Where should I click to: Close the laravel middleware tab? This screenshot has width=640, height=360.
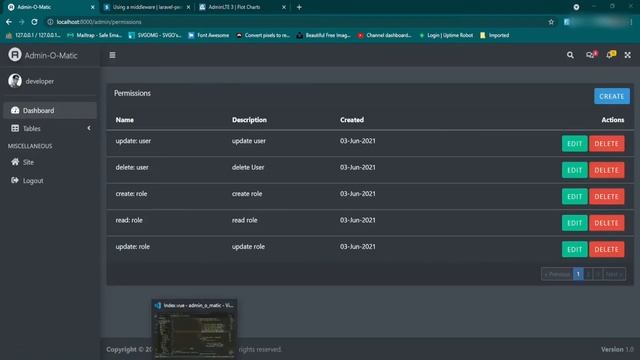pos(188,7)
